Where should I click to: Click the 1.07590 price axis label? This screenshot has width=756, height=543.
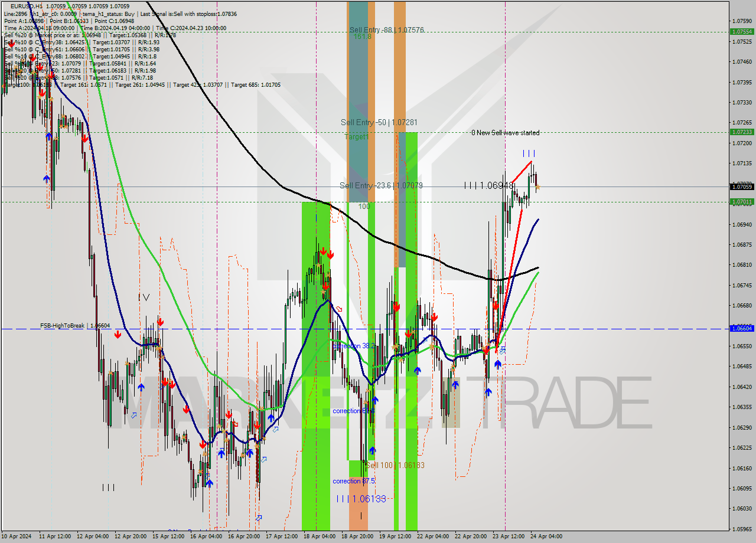[742, 21]
